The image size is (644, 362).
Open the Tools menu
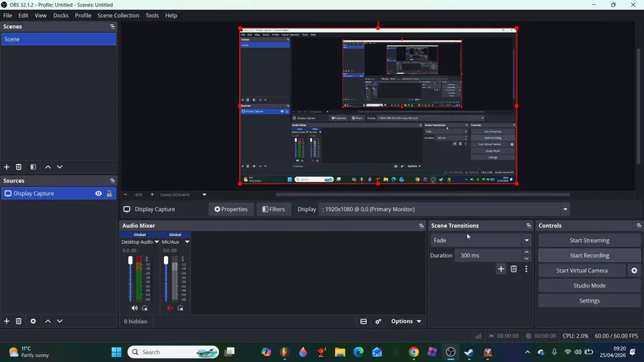(152, 15)
